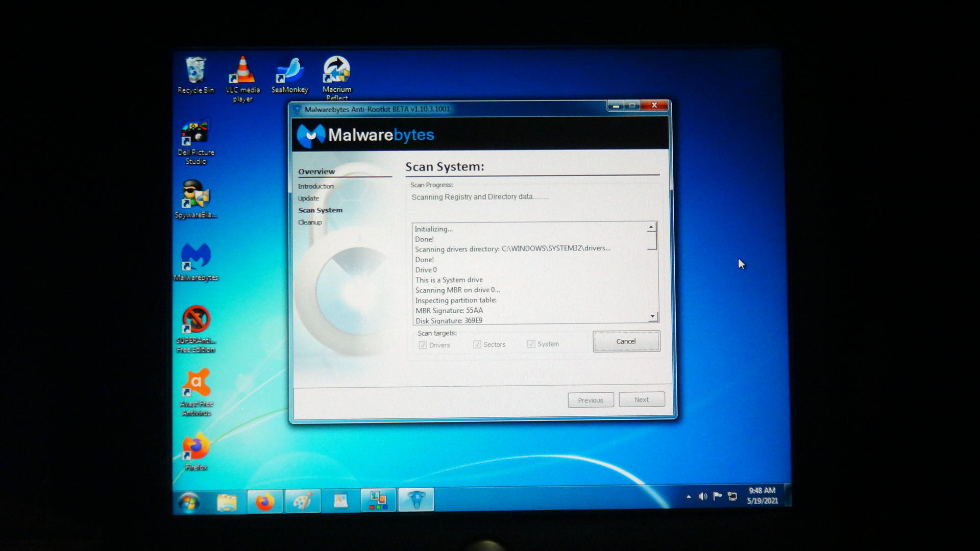
Task: Open Macrium Reflect desktop shortcut
Action: point(337,78)
